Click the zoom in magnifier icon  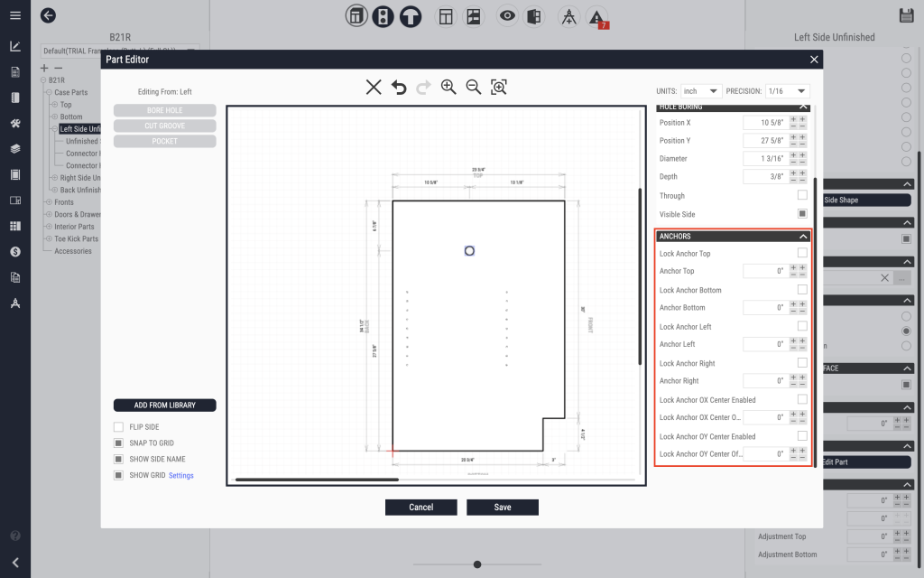448,88
